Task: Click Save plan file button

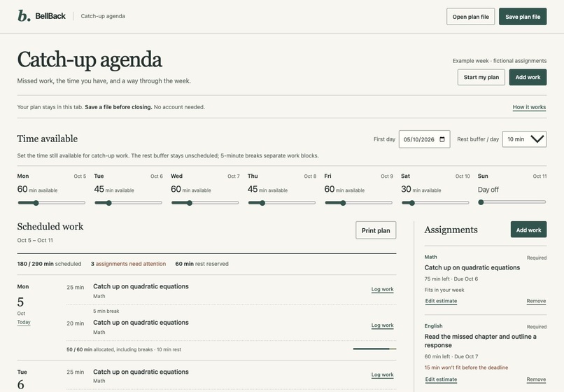Action: 523,17
